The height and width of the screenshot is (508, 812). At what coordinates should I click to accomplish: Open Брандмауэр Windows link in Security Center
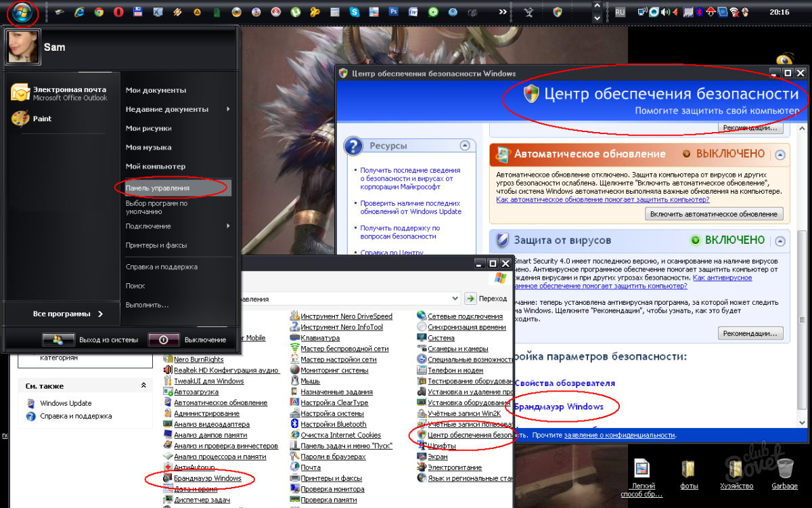point(558,406)
